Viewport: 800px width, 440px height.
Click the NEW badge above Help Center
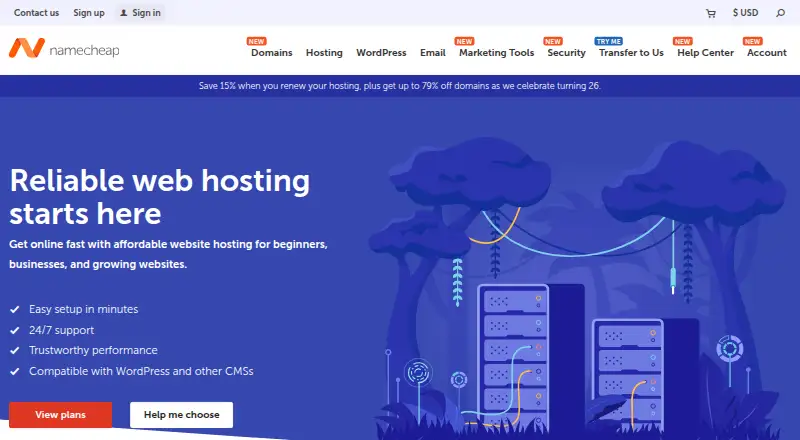click(x=682, y=41)
